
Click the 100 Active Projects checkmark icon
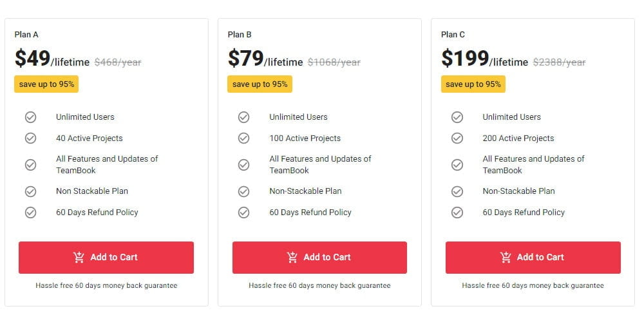coord(243,138)
